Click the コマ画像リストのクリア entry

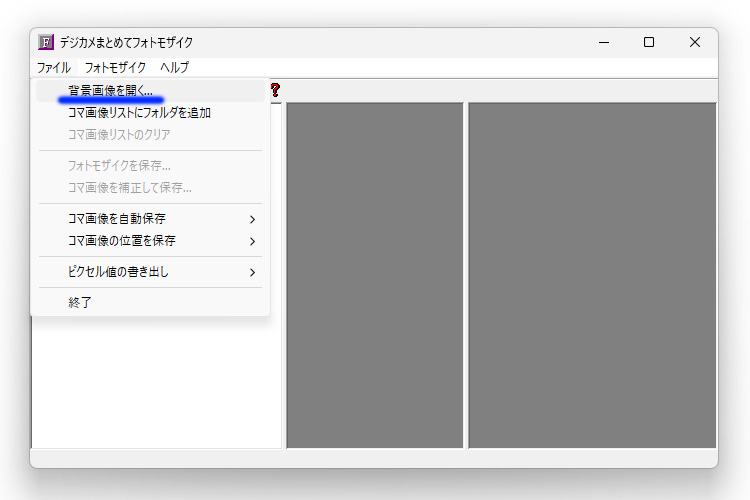click(x=119, y=134)
